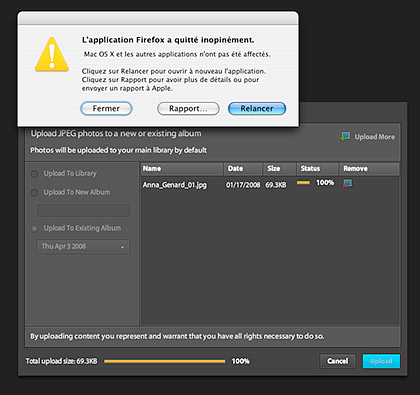Select the Upload To Existing Album option
Screen dimensions: 420x395
tap(34, 229)
